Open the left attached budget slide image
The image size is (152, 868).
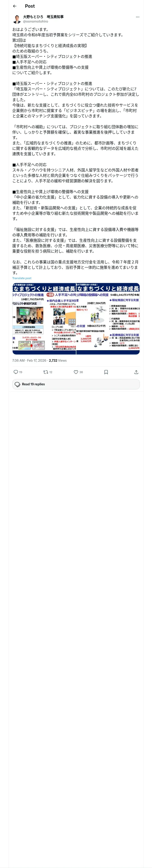point(44,318)
